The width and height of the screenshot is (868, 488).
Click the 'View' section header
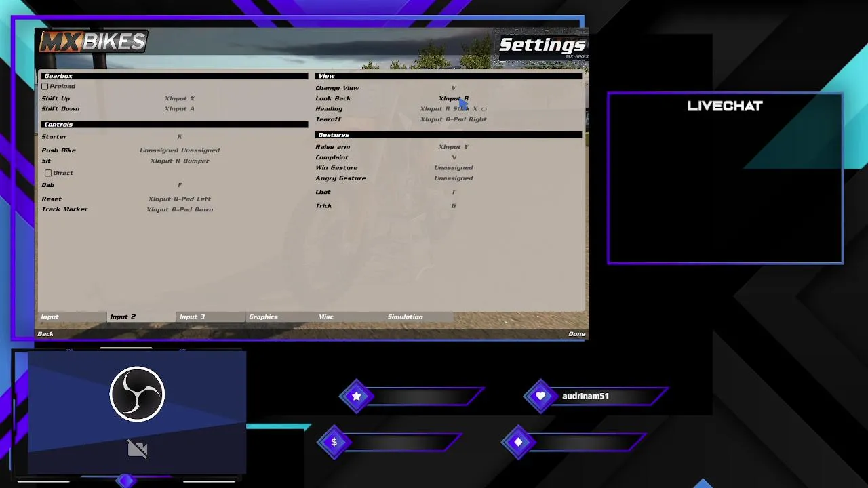pos(326,76)
